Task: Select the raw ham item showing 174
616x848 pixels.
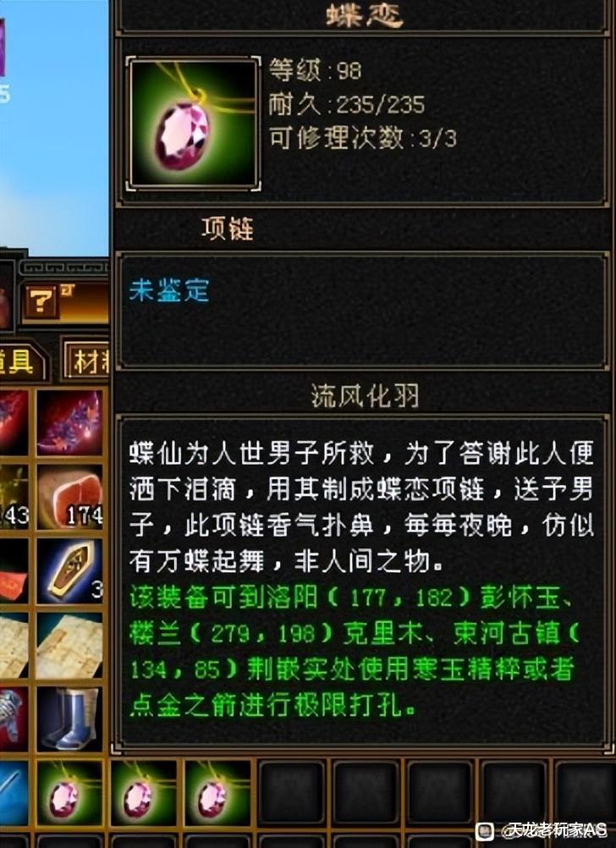Action: tap(69, 497)
